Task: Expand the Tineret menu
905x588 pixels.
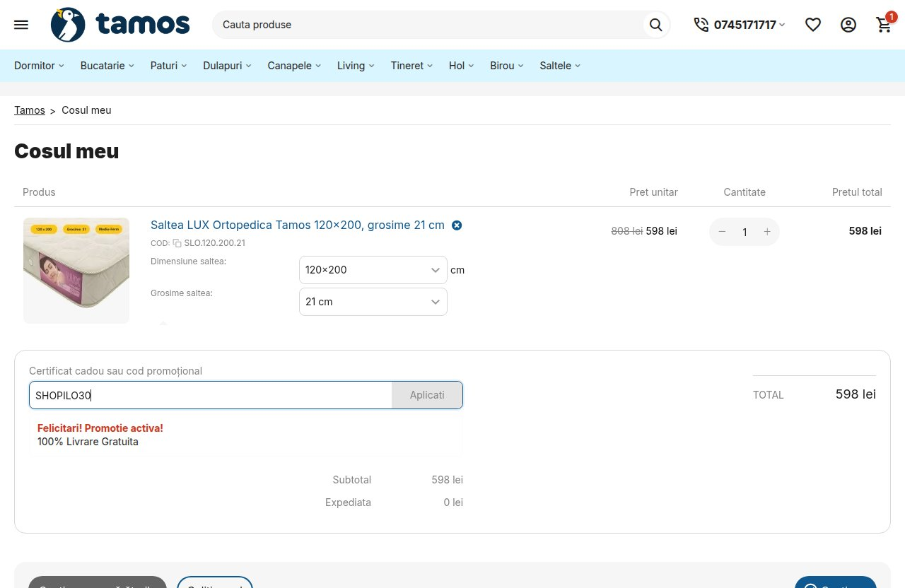Action: (412, 66)
